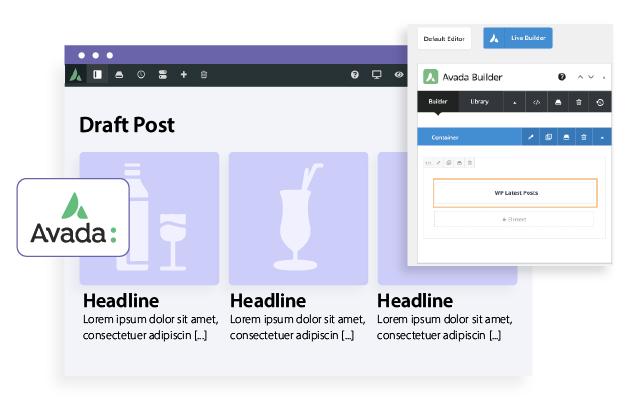Viewport: 630px width, 400px height.
Task: Click the + Element add button
Action: click(x=514, y=219)
